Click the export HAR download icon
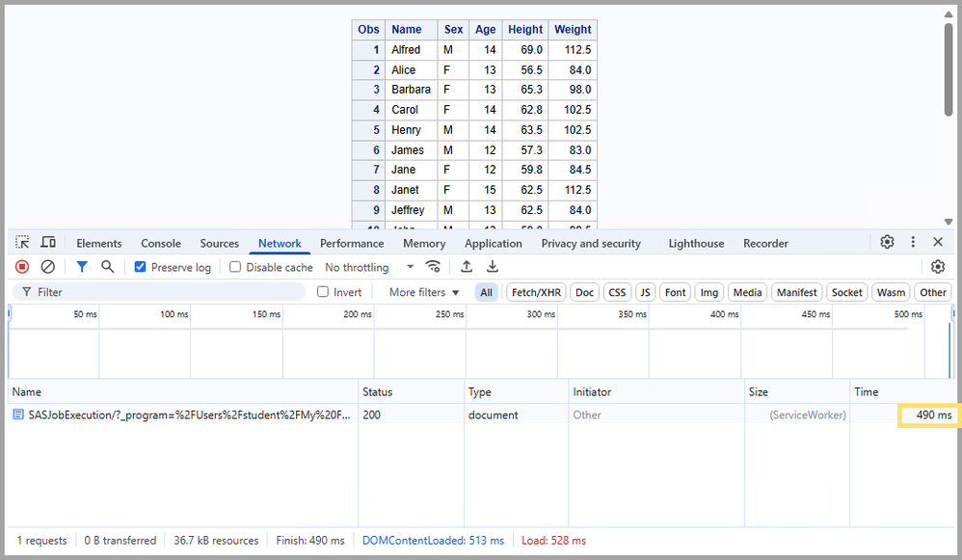962x560 pixels. tap(493, 267)
